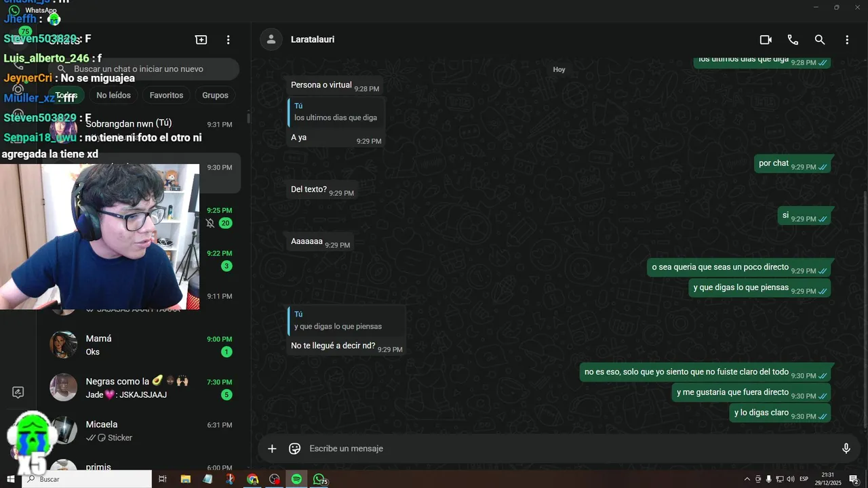Viewport: 868px width, 488px height.
Task: Select the Favoritos filter chip
Action: pos(166,96)
